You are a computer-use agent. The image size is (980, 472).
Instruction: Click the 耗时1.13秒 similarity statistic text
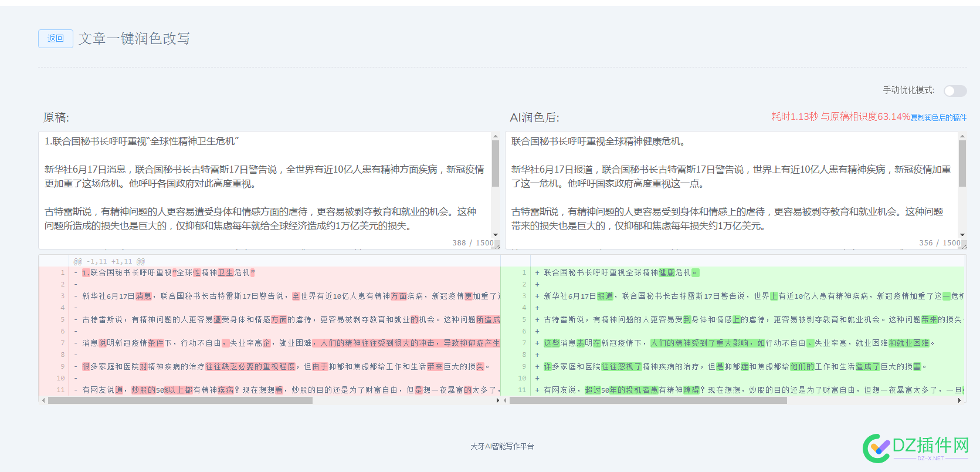(840, 117)
